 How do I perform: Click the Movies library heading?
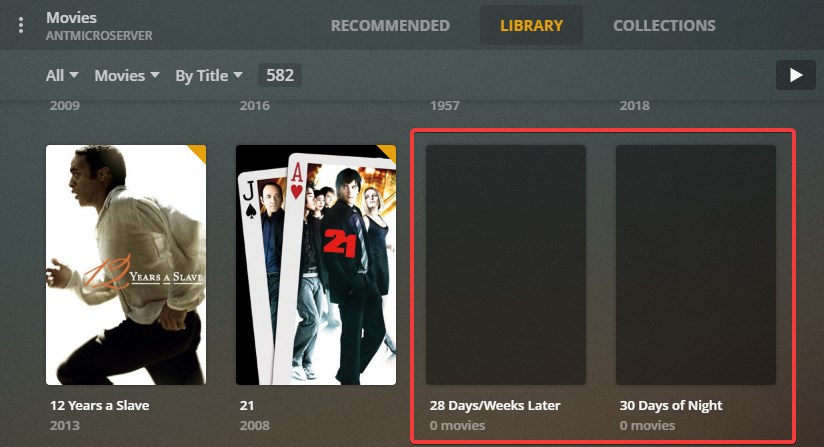click(x=71, y=18)
